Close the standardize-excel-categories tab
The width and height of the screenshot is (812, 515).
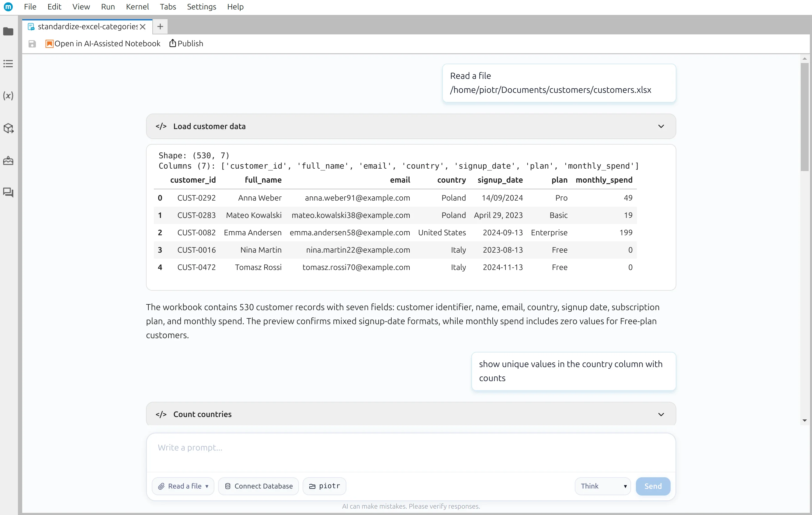coord(143,27)
